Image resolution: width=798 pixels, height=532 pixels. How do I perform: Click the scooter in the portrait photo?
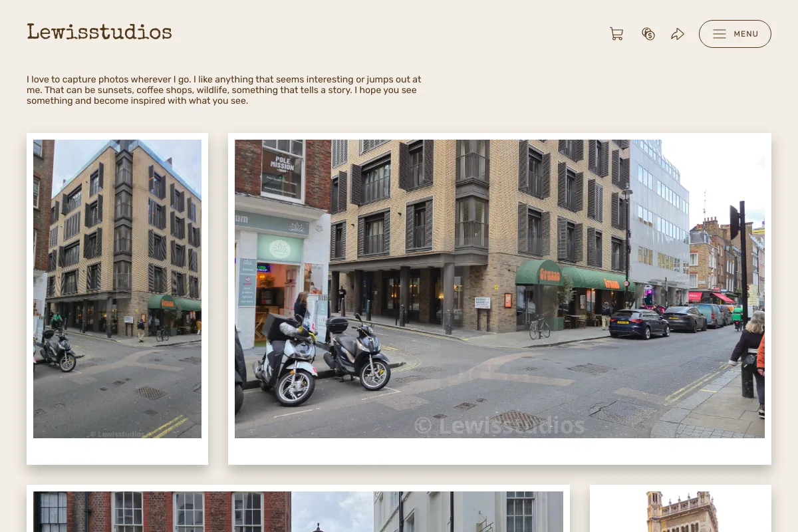pos(56,348)
